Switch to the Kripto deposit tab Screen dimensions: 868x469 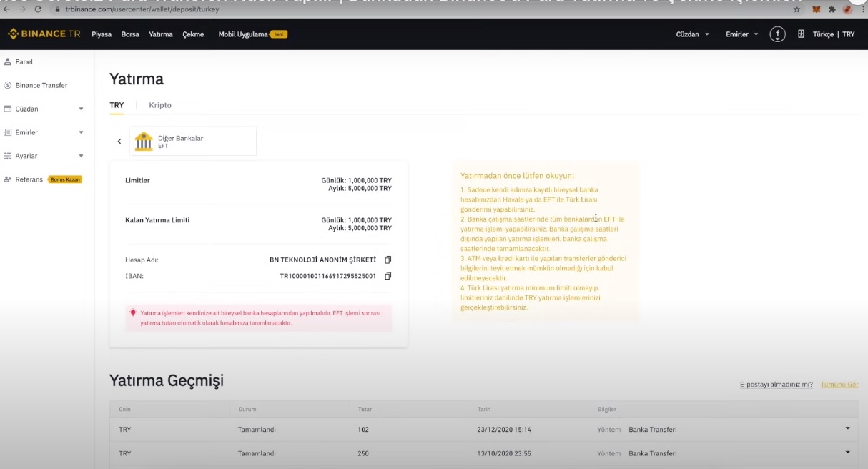coord(160,105)
